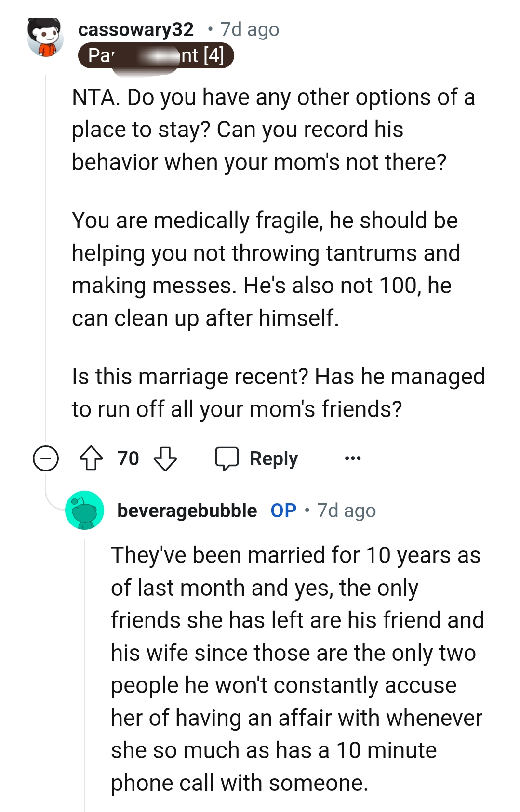Select the downvote arrow below the comment
The image size is (520, 812).
165,458
